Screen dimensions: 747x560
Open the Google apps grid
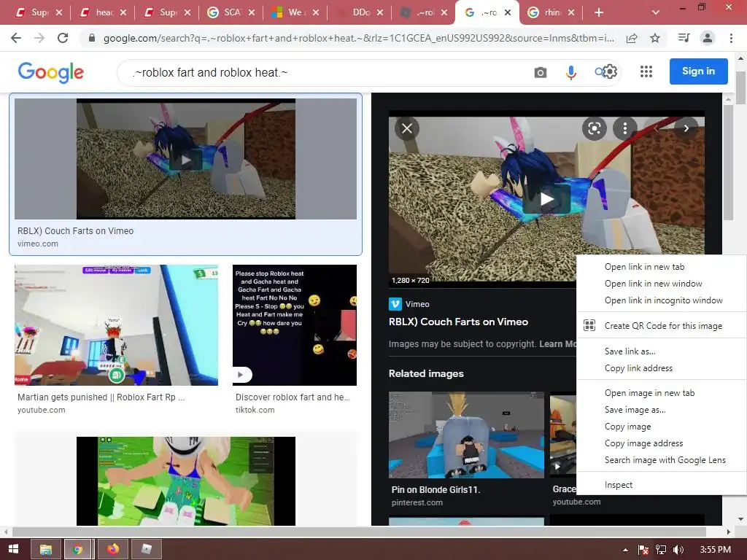pyautogui.click(x=646, y=71)
